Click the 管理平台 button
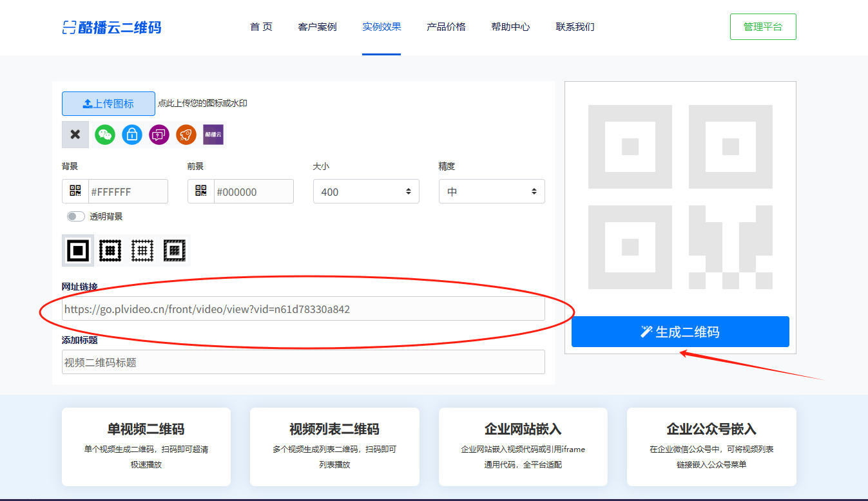Viewport: 868px width, 501px height. [x=763, y=27]
